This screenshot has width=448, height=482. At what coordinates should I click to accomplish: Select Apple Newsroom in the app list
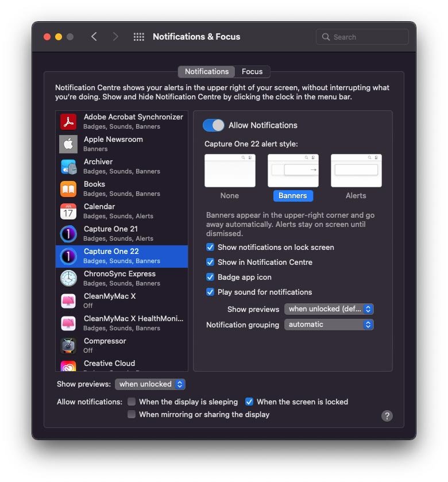click(122, 144)
